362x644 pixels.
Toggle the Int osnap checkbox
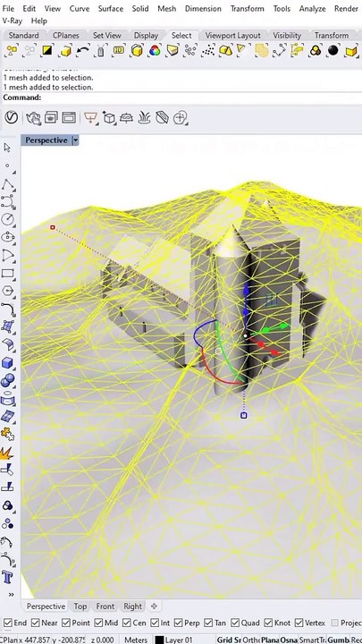pyautogui.click(x=155, y=623)
